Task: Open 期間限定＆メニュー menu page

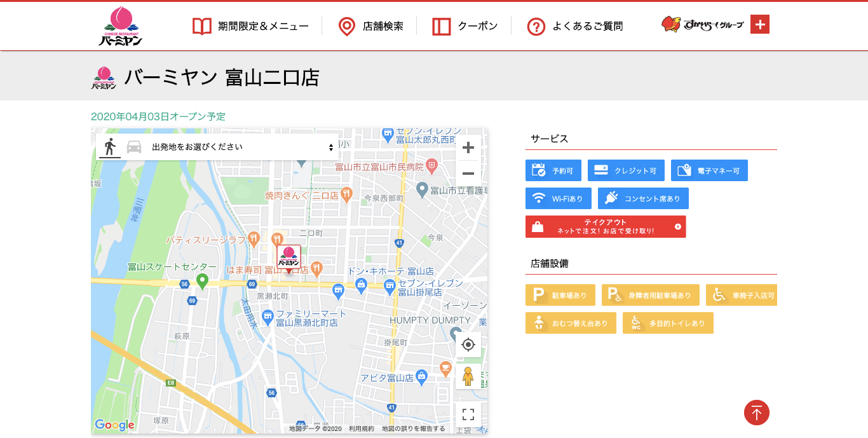Action: pos(250,26)
